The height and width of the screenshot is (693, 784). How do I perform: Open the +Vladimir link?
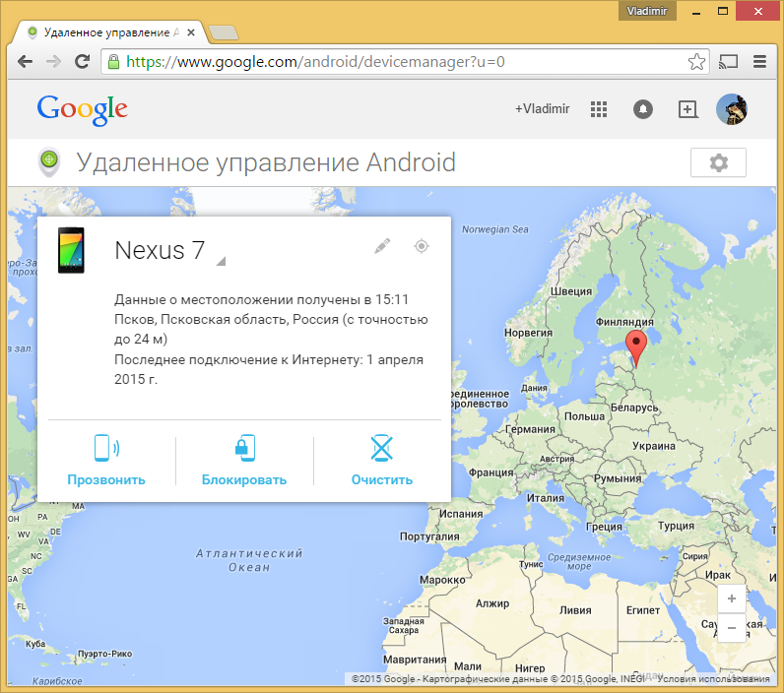[x=543, y=109]
